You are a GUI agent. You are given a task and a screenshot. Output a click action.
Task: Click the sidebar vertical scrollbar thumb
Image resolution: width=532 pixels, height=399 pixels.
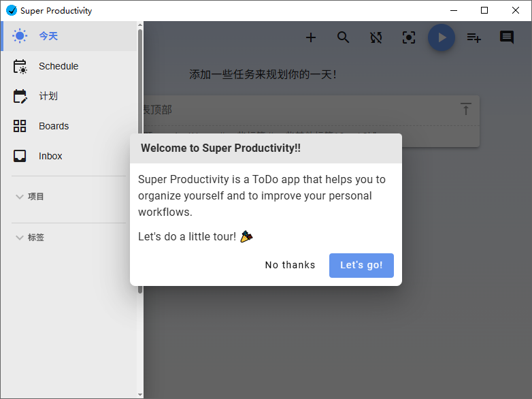[140, 161]
